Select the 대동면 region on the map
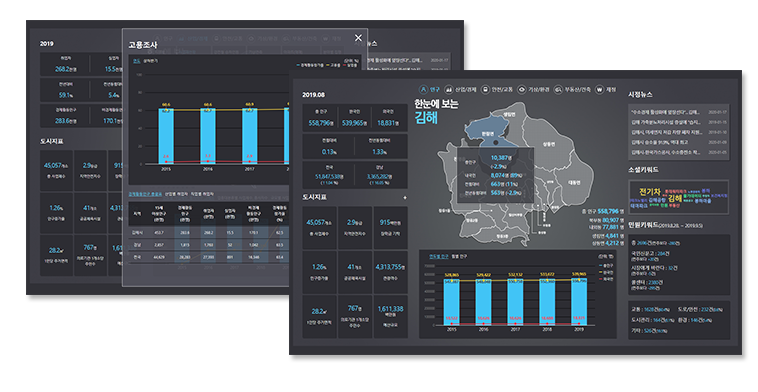 pyautogui.click(x=574, y=183)
